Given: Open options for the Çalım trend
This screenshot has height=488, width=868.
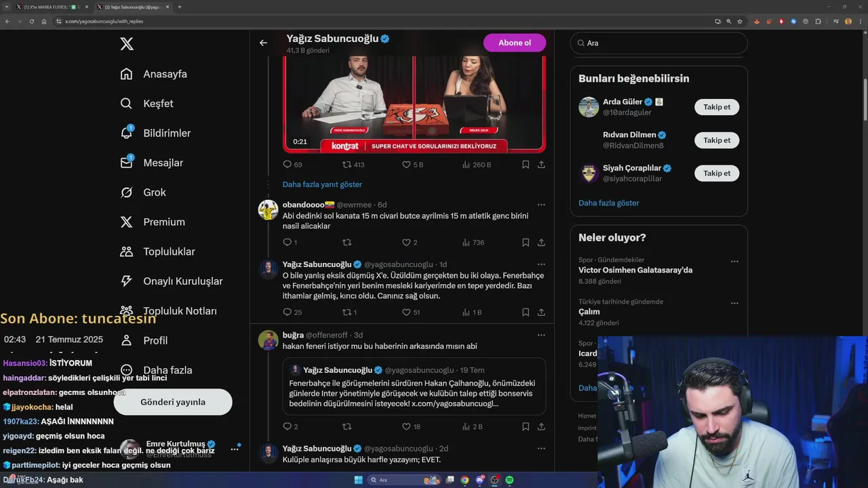Looking at the screenshot, I should (734, 304).
